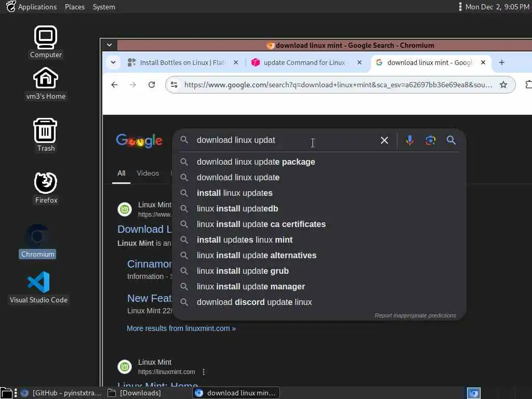This screenshot has width=532, height=399.
Task: Click in the Google search text field
Action: coord(285,140)
